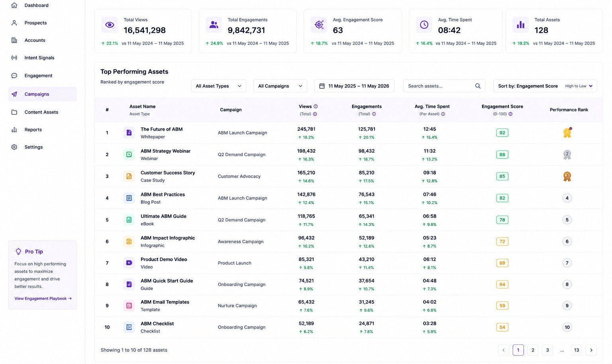Click the Campaigns paper plane icon
The width and height of the screenshot is (612, 364).
(14, 94)
